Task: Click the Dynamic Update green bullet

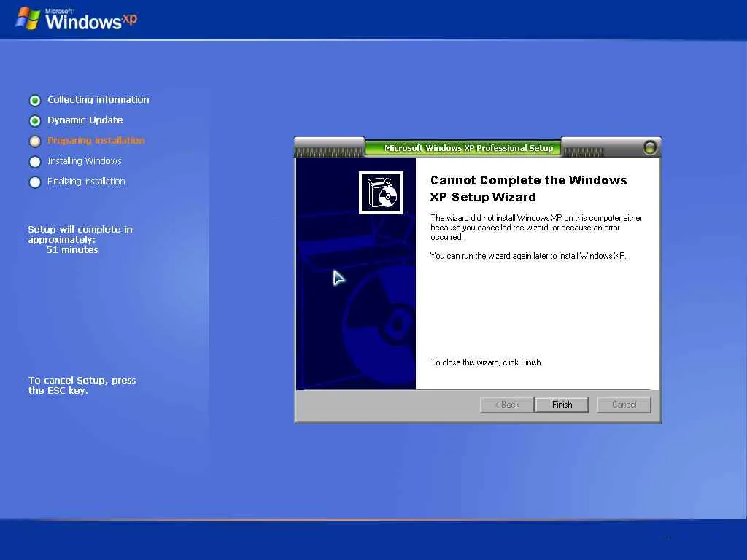Action: (35, 120)
